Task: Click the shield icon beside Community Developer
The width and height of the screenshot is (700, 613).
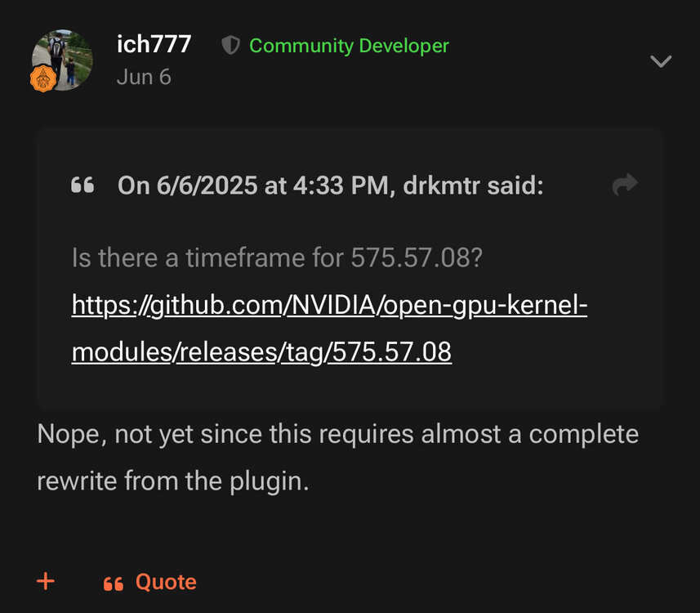Action: [x=231, y=45]
